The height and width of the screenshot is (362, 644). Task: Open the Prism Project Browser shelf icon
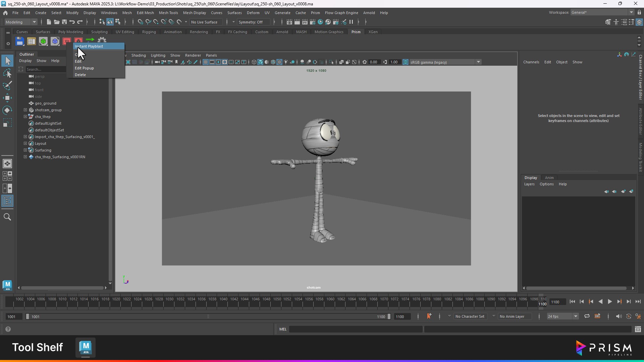click(31, 42)
